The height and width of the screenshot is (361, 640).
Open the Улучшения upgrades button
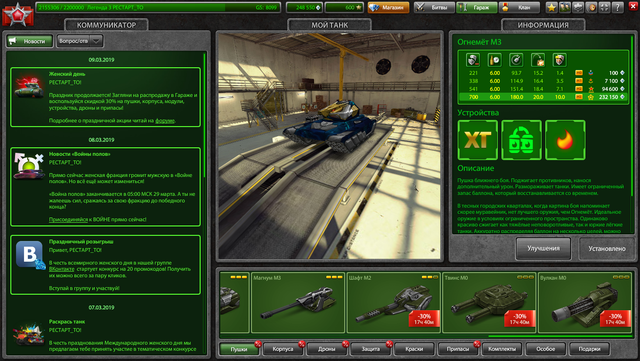(543, 248)
